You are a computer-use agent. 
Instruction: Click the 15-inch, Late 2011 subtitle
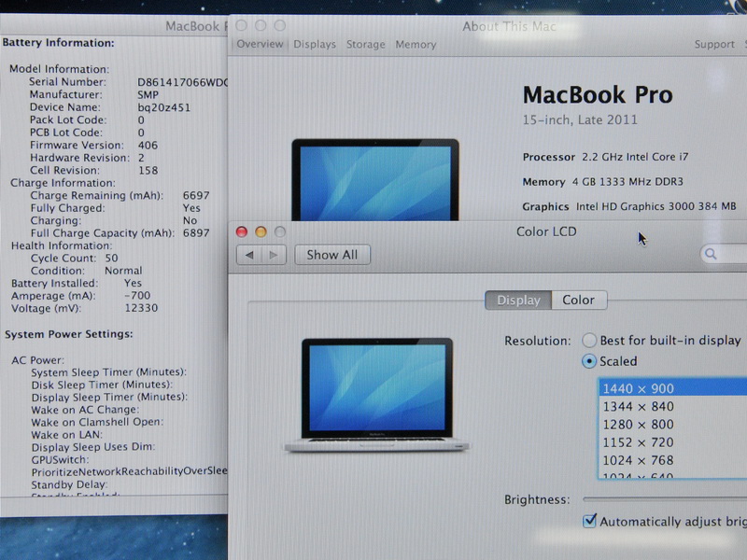click(x=580, y=120)
